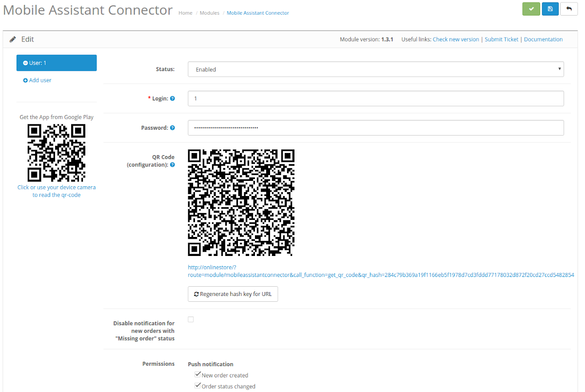
Task: Uncheck Order status changed push notification
Action: [x=197, y=386]
